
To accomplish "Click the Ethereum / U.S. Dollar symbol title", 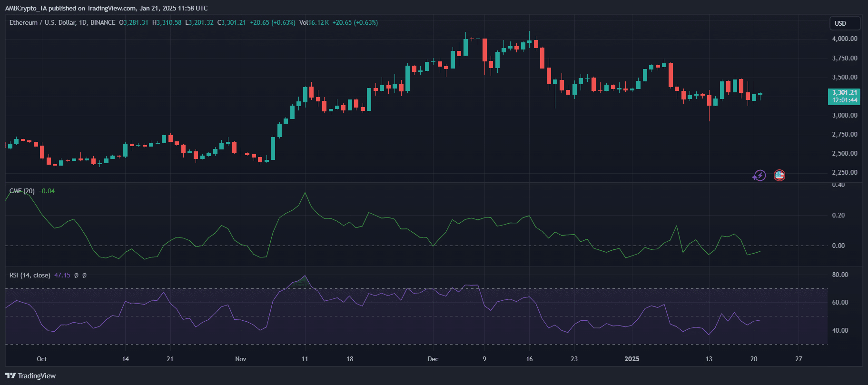I will [x=62, y=22].
